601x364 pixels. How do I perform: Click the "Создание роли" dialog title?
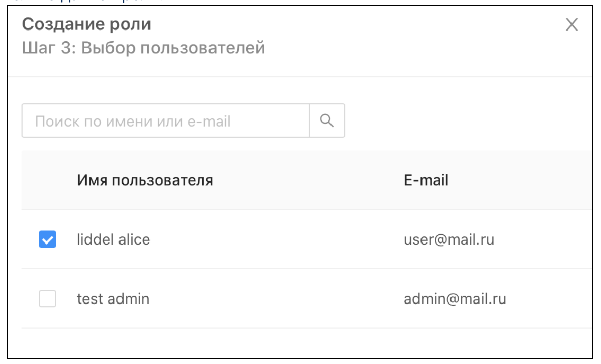[87, 24]
